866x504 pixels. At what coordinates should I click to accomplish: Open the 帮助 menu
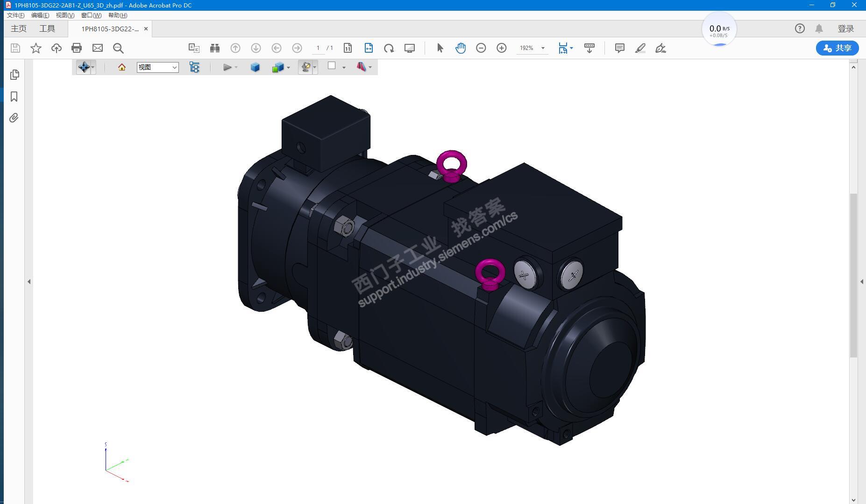coord(118,15)
